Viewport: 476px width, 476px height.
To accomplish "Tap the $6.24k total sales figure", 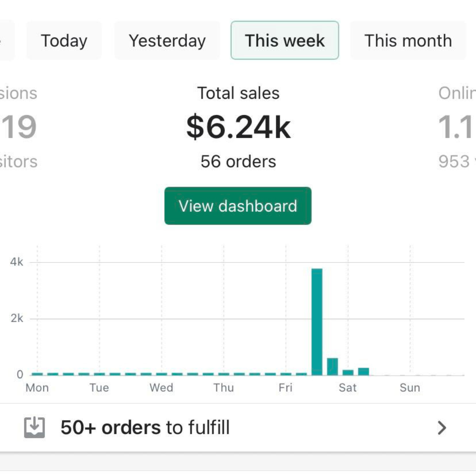I will click(238, 127).
